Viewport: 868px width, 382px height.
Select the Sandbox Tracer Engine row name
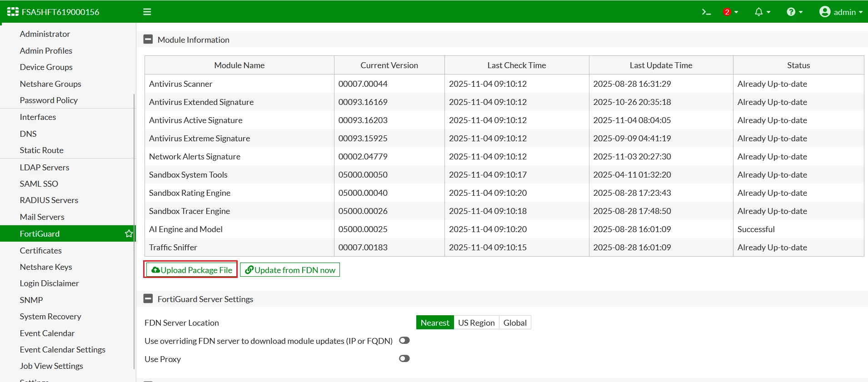point(190,211)
